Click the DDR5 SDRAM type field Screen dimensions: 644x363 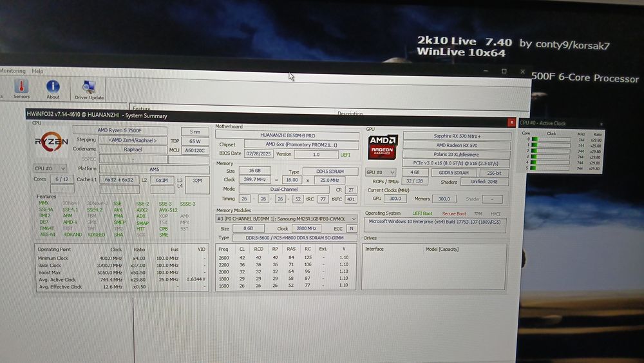330,172
